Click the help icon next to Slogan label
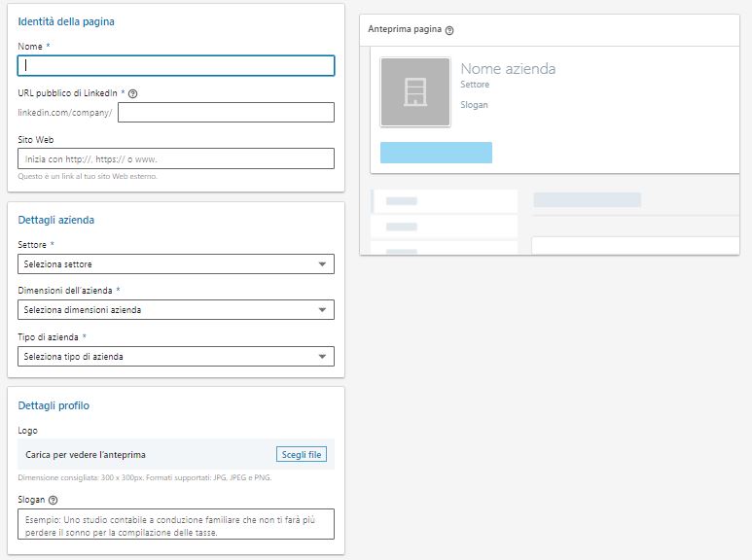 pyautogui.click(x=54, y=500)
